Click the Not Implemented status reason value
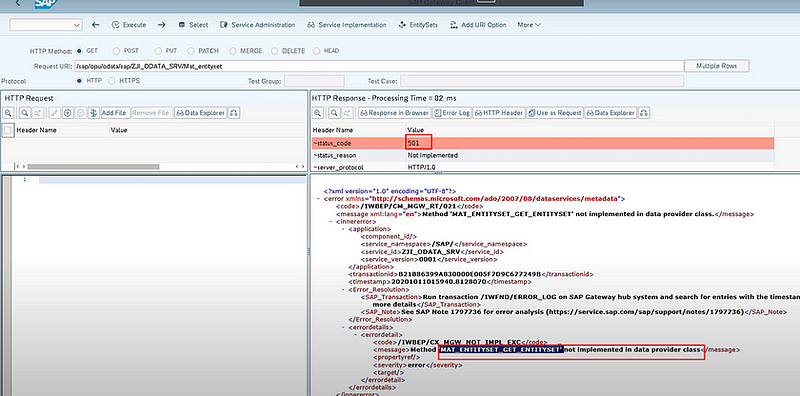 tap(433, 155)
